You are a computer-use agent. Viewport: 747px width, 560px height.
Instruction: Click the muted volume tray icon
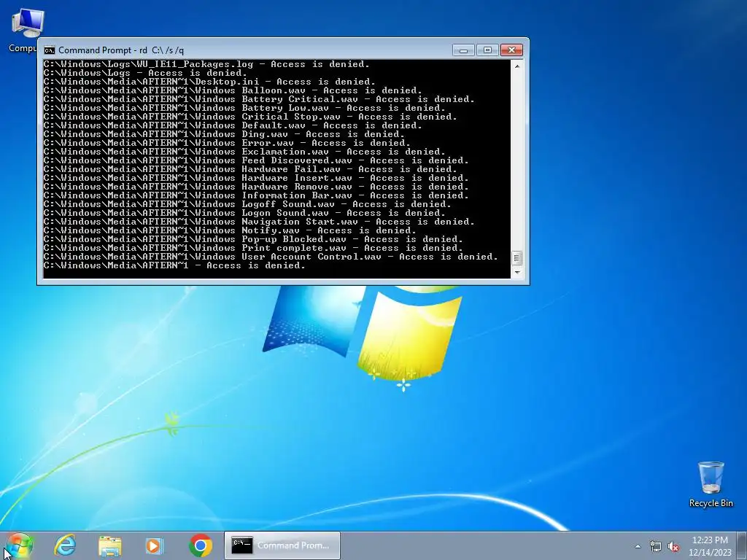[673, 546]
